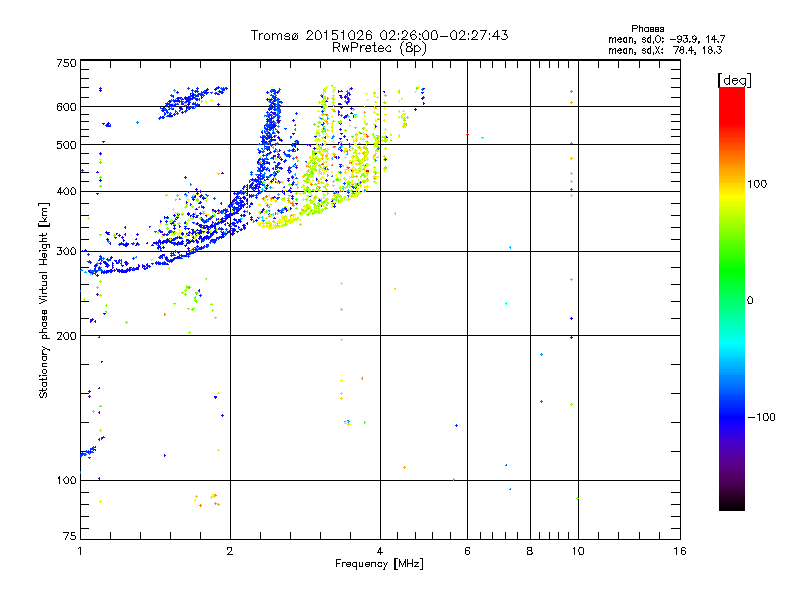Click the 'Phases' header label
800x600 pixels.
647,29
